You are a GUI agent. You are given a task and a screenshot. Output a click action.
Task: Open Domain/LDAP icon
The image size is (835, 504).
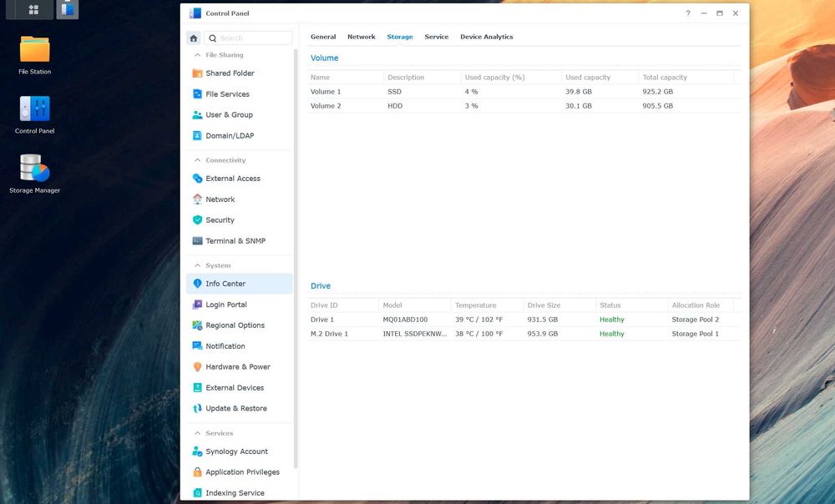197,136
